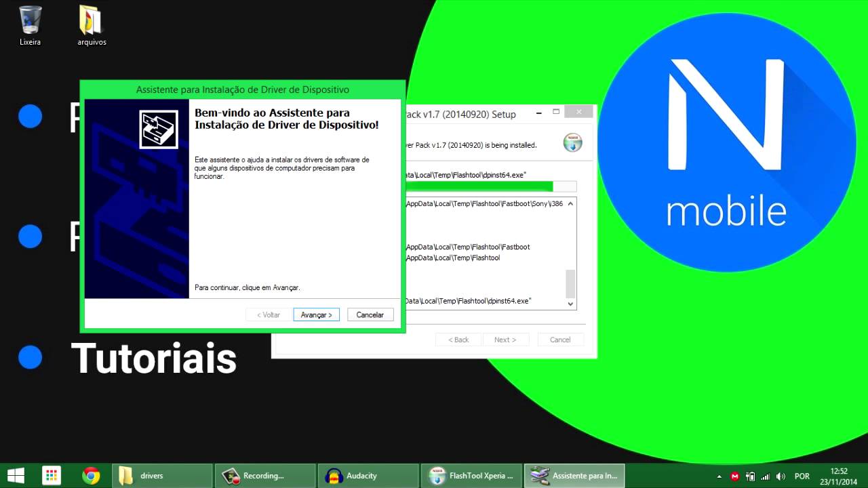Click the Fastboot\Sony\i386 log line
Screen dimensions: 868x488
click(x=484, y=203)
